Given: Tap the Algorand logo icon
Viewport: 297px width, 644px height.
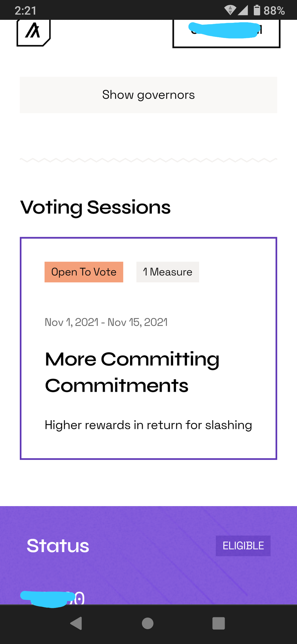Looking at the screenshot, I should point(34,32).
